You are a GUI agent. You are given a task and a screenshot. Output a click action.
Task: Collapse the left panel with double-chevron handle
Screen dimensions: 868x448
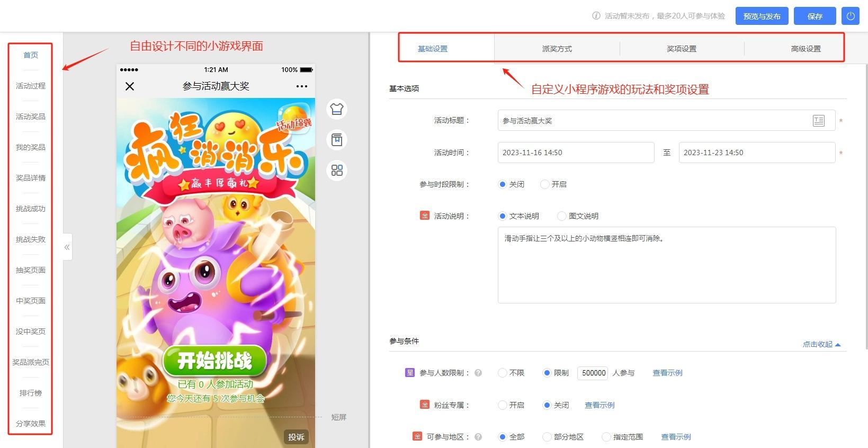[x=67, y=247]
